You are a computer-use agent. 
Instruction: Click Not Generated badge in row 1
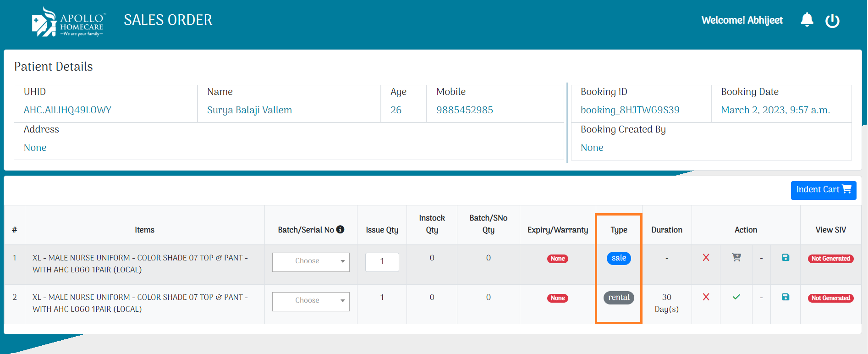[x=830, y=259]
